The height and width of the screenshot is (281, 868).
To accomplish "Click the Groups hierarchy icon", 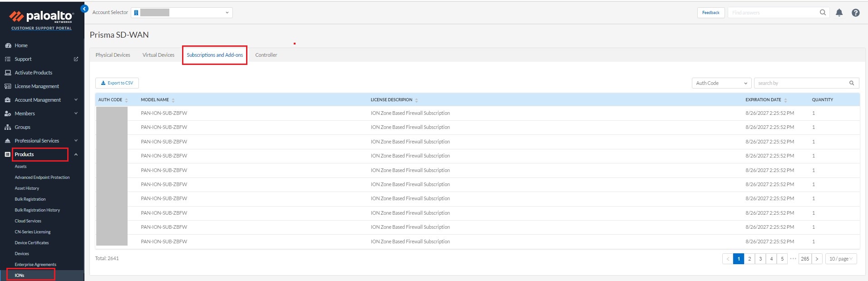I will point(8,127).
